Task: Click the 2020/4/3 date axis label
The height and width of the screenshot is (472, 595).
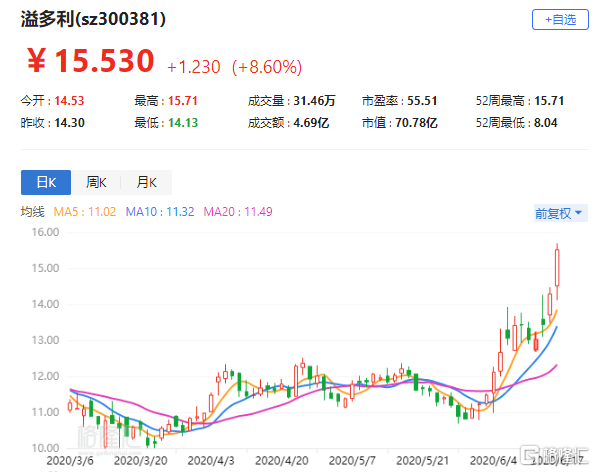Action: tap(211, 461)
